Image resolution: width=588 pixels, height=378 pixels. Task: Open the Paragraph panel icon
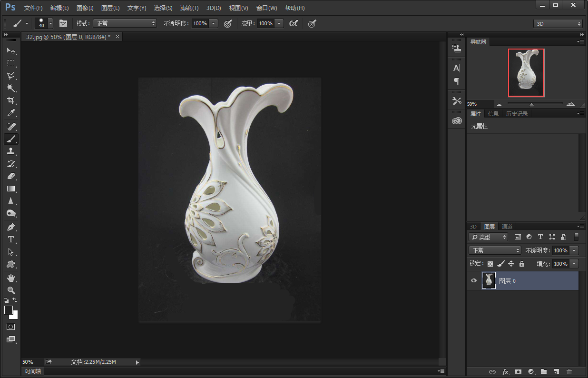(x=457, y=81)
